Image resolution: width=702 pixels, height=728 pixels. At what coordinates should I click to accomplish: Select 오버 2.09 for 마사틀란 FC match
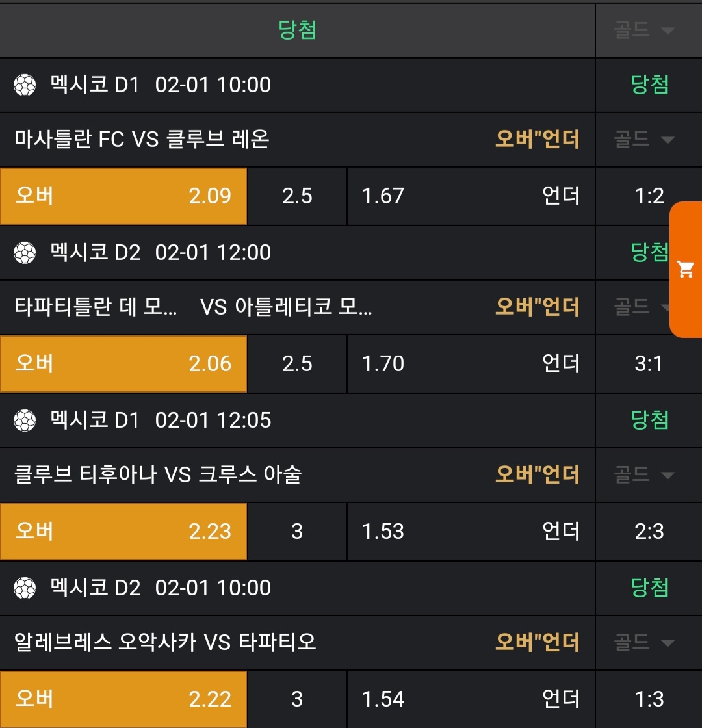123,196
